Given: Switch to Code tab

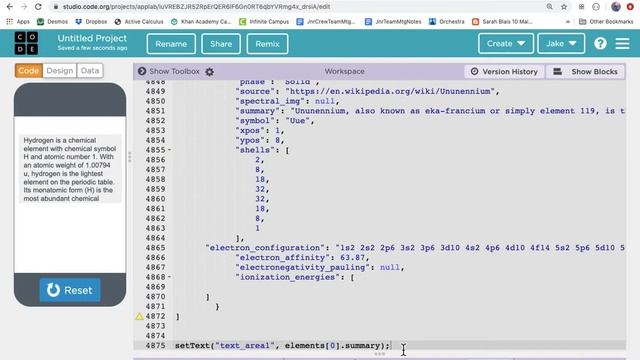Looking at the screenshot, I should click(x=29, y=71).
